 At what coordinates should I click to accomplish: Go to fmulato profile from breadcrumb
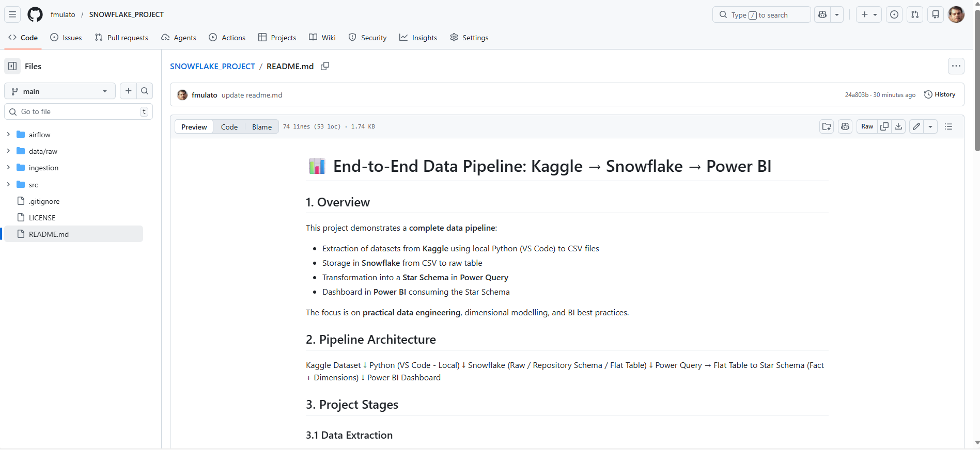tap(63, 14)
